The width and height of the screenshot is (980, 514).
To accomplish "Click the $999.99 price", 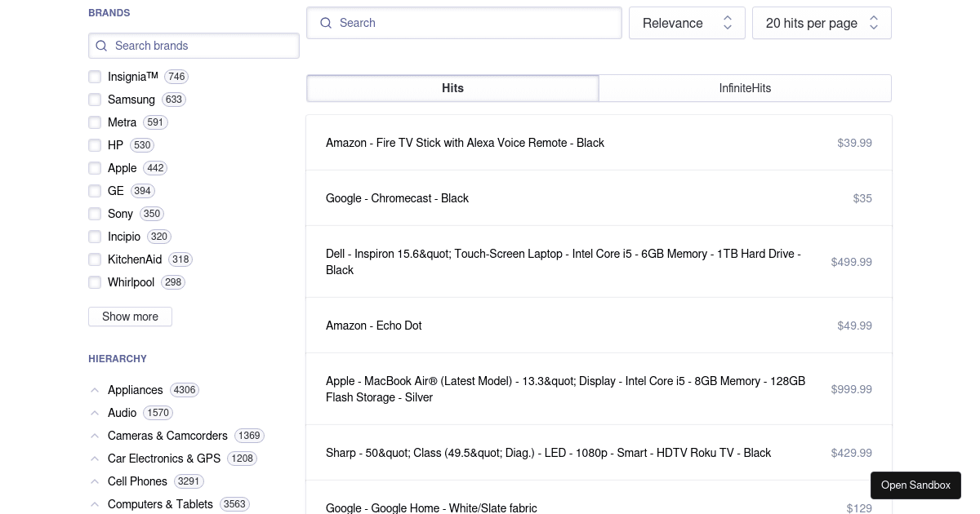I will 852,389.
